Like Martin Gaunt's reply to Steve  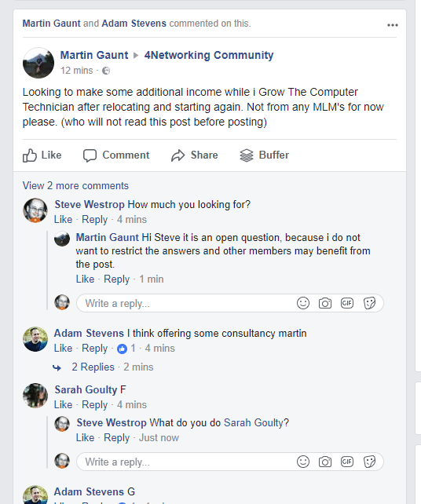[x=85, y=279]
